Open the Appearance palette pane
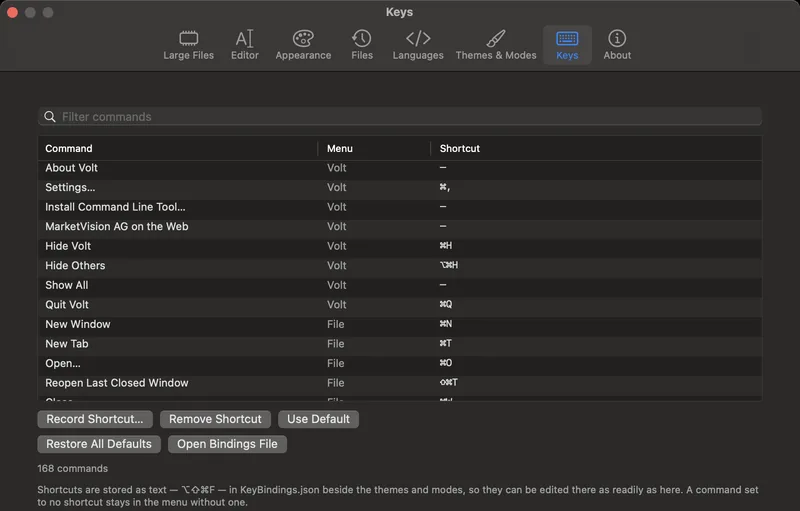Image resolution: width=800 pixels, height=511 pixels. 303,45
